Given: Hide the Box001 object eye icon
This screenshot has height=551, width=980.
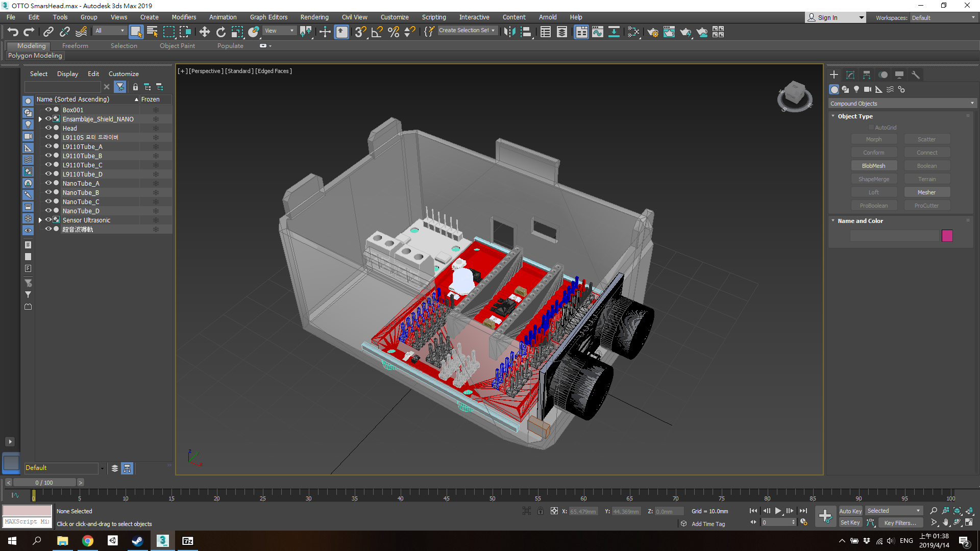Looking at the screenshot, I should click(48, 110).
